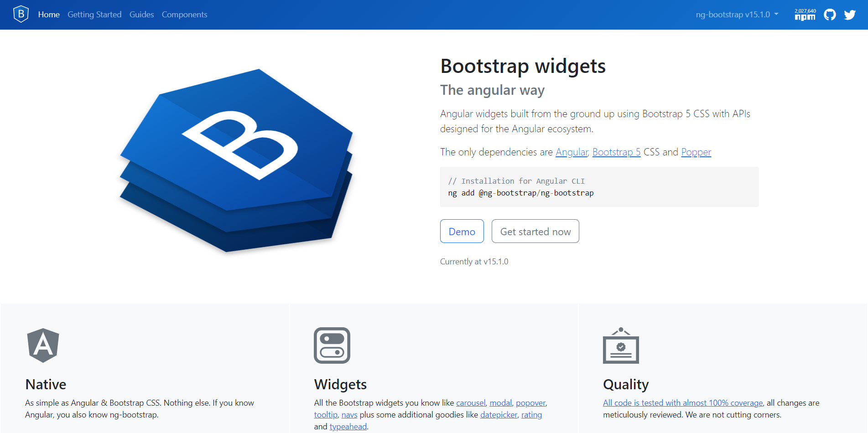Image resolution: width=868 pixels, height=433 pixels.
Task: Open the Twitter bird icon
Action: pos(850,15)
